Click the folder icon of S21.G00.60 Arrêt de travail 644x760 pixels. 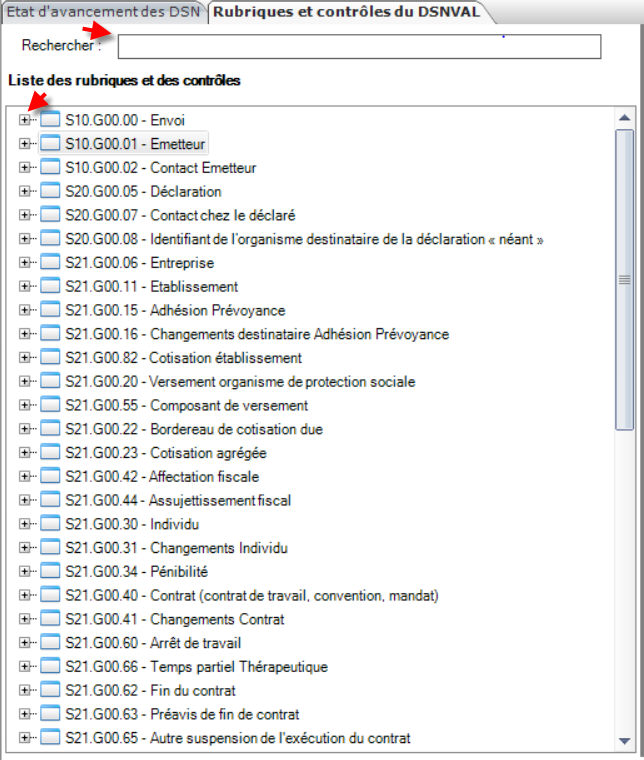coord(50,641)
